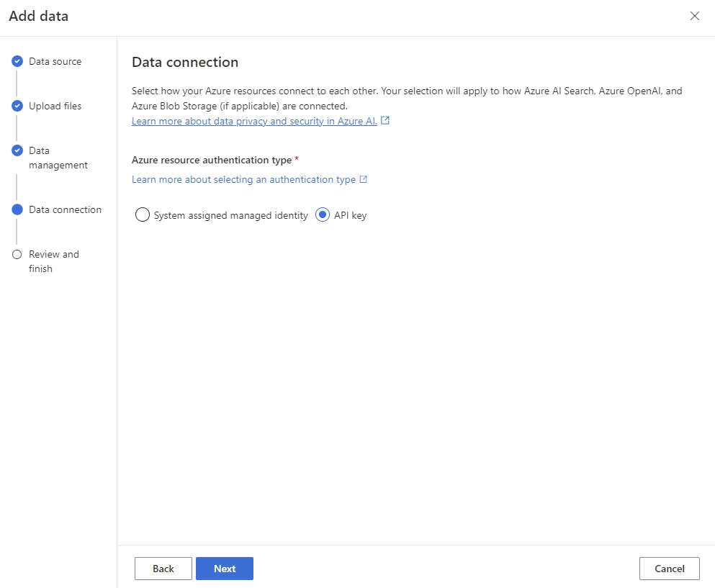
Task: Cancel the Add data wizard
Action: coord(669,569)
